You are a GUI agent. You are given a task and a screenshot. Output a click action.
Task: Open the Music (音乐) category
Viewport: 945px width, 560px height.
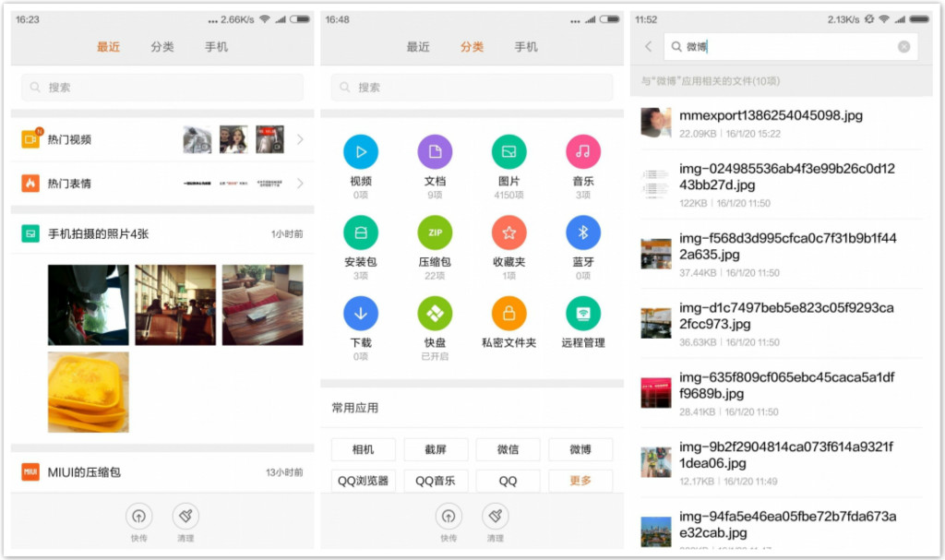(582, 152)
